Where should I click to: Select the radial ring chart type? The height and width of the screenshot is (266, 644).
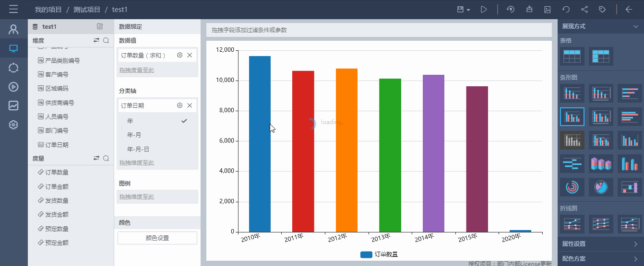pos(572,187)
